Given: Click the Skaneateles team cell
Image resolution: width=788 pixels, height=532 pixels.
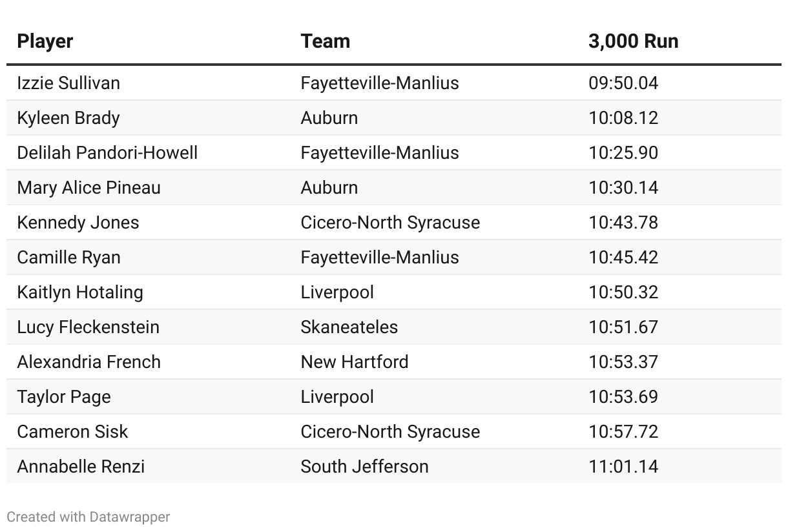Looking at the screenshot, I should [x=349, y=327].
